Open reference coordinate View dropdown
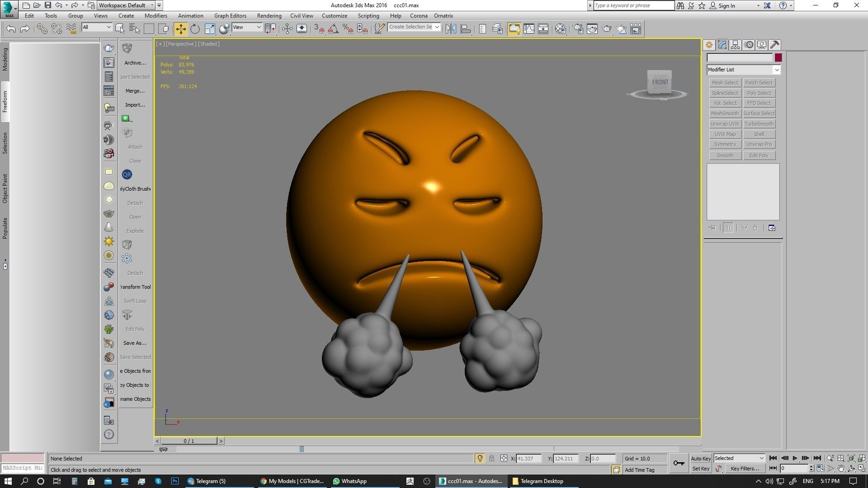Screen dimensions: 868x488 click(x=247, y=27)
